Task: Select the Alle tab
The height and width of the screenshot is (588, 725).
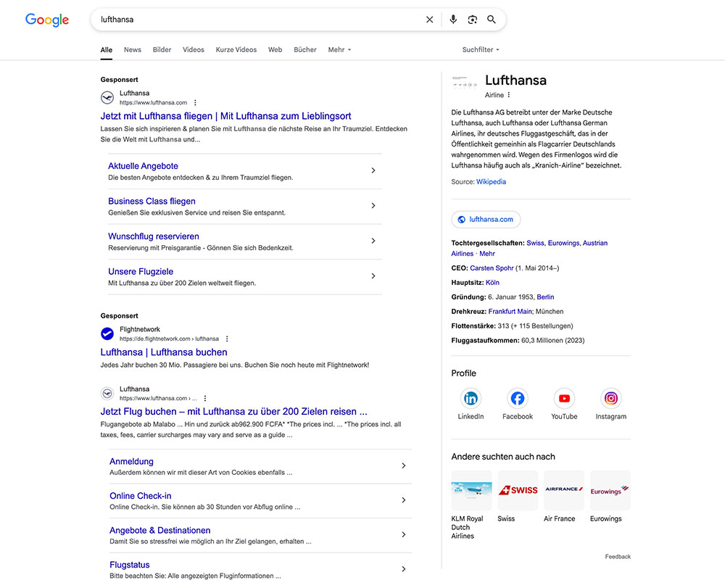Action: point(107,49)
